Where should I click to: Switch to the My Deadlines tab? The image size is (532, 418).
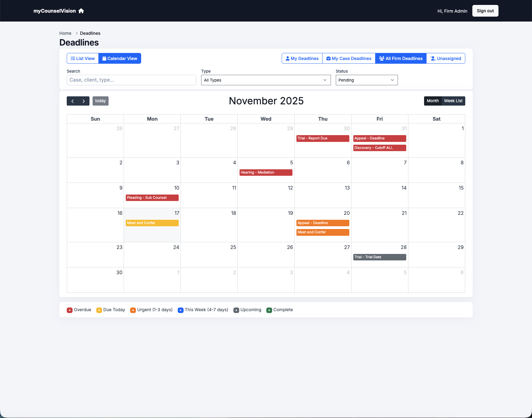[302, 58]
